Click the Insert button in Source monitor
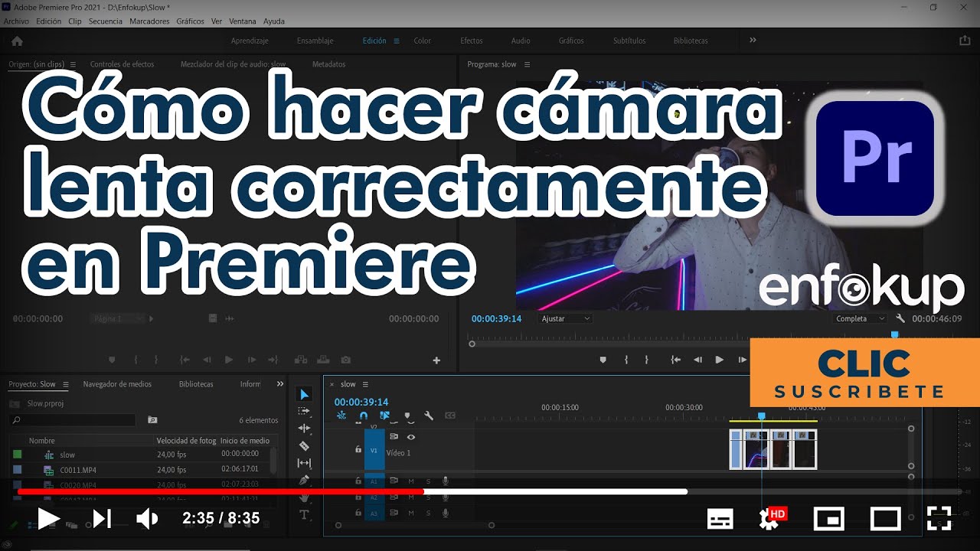The image size is (980, 551). tap(301, 360)
